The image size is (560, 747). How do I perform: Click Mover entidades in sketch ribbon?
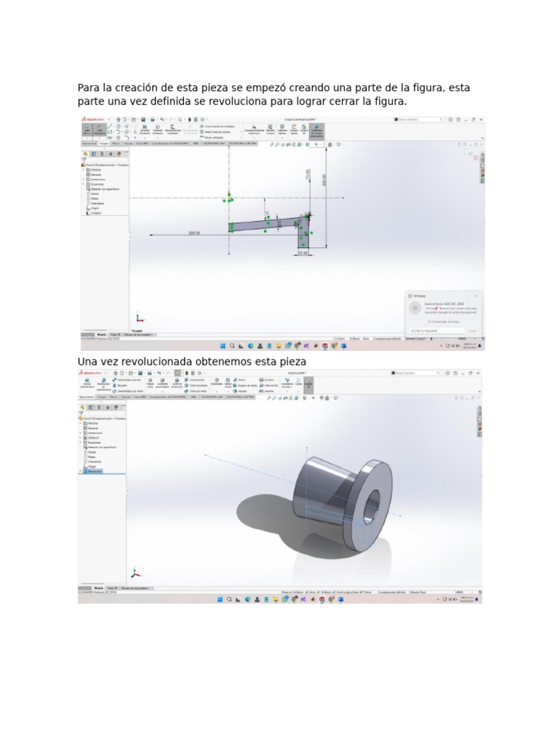(x=213, y=136)
